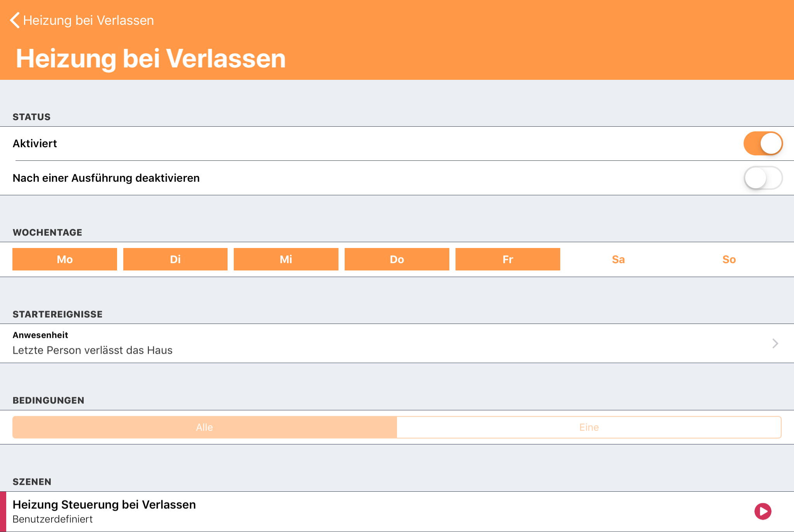Play the Heizung Steuerung bei Verlassen scene
Screen dimensions: 794x532
763,511
